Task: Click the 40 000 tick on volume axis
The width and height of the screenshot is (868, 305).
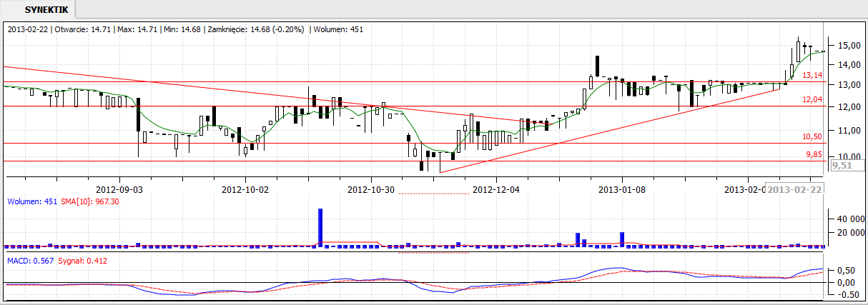Action: [x=845, y=218]
